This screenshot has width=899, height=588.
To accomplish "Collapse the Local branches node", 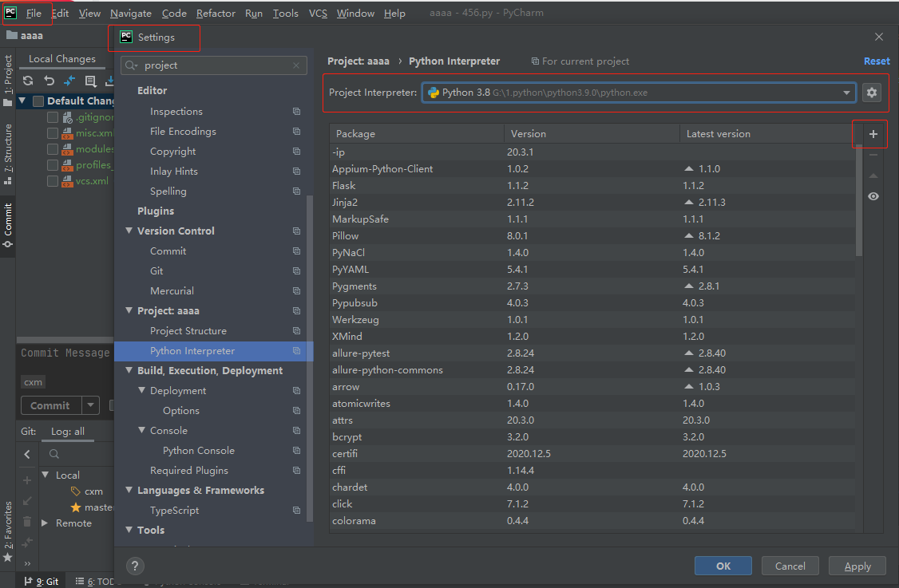I will pyautogui.click(x=45, y=475).
